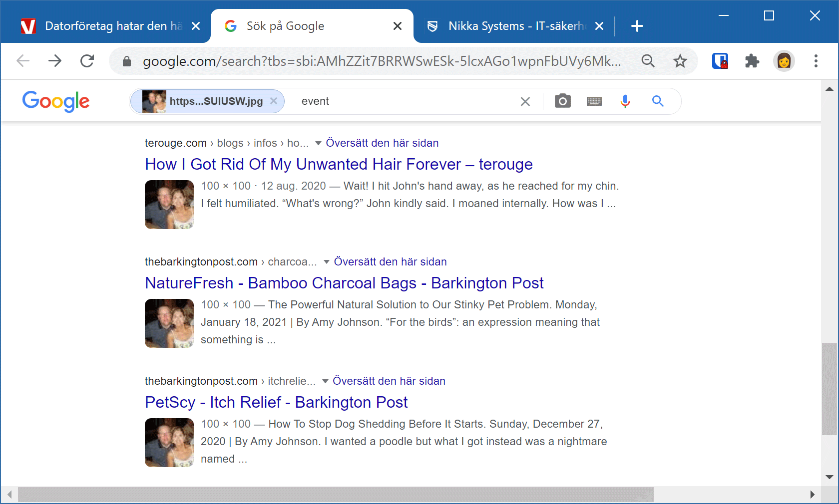Go to the Google home logo
Screen dimensions: 839x504
(56, 102)
